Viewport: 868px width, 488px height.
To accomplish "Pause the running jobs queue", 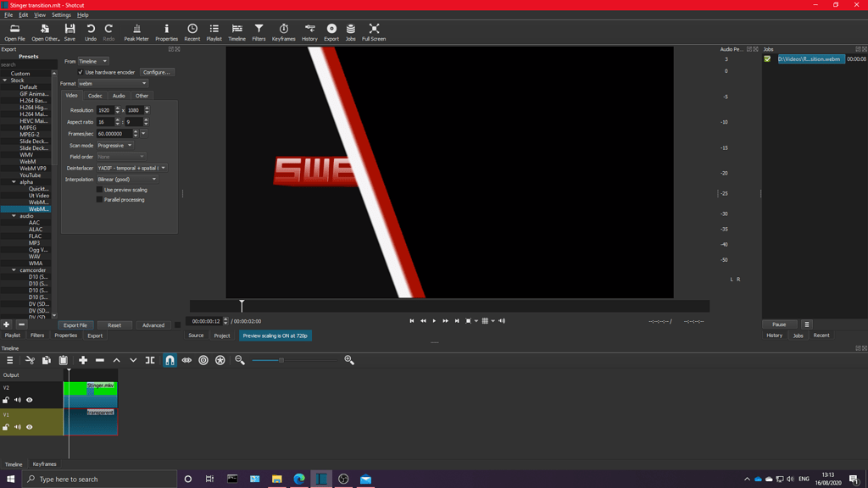I will pos(779,324).
